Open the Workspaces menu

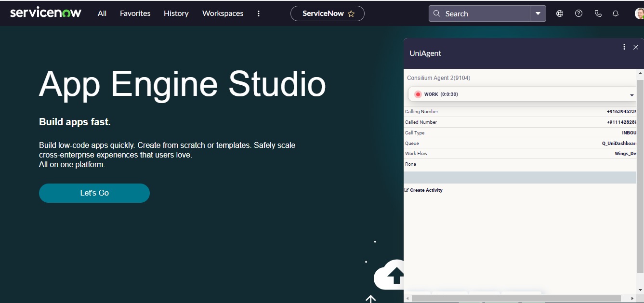tap(223, 13)
